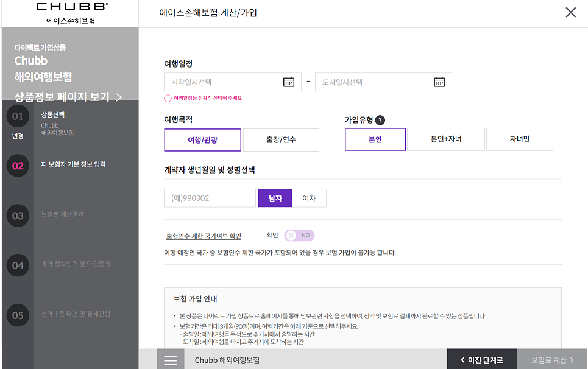Viewport: 588px width, 369px height.
Task: Click Chubb 해외여행보험 text in bottom bar
Action: 227,360
